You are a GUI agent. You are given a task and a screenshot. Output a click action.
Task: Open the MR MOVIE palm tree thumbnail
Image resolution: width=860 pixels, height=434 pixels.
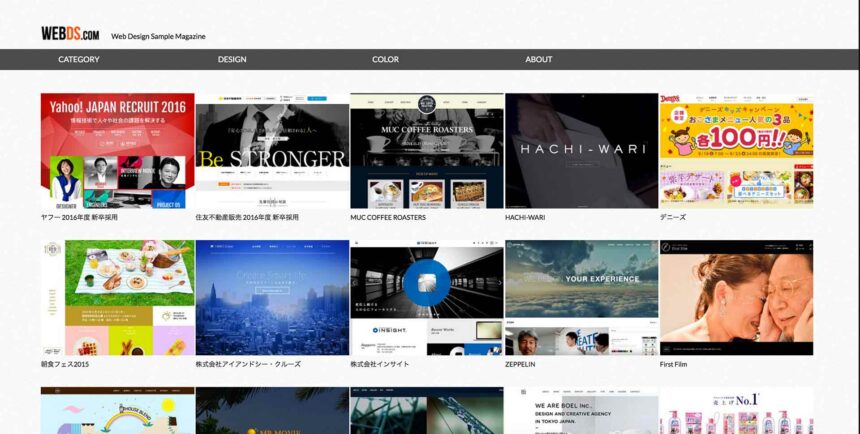[272, 410]
